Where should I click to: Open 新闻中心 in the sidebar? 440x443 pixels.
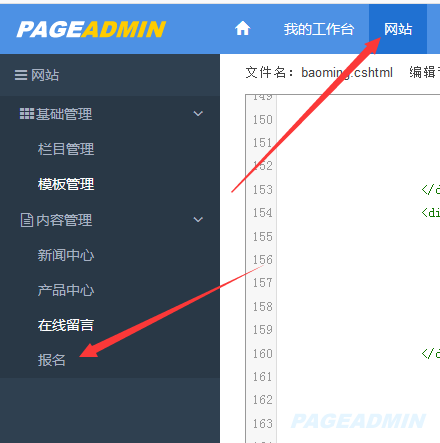tap(66, 255)
